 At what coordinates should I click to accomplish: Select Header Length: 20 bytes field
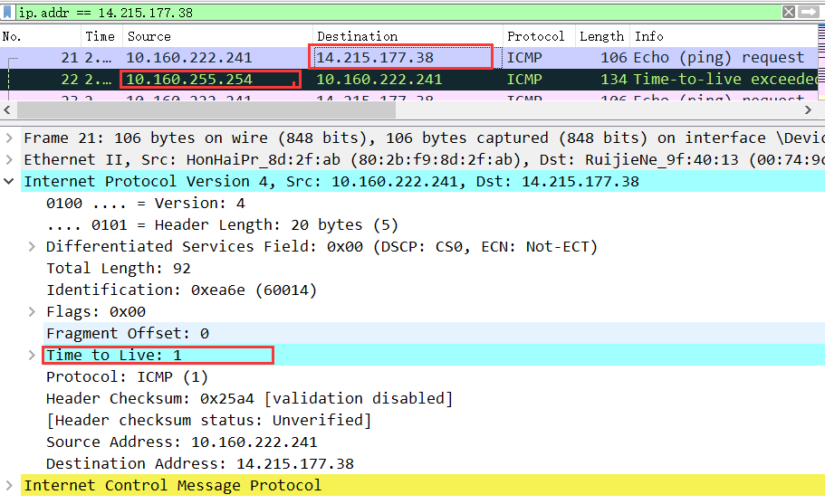[x=222, y=225]
